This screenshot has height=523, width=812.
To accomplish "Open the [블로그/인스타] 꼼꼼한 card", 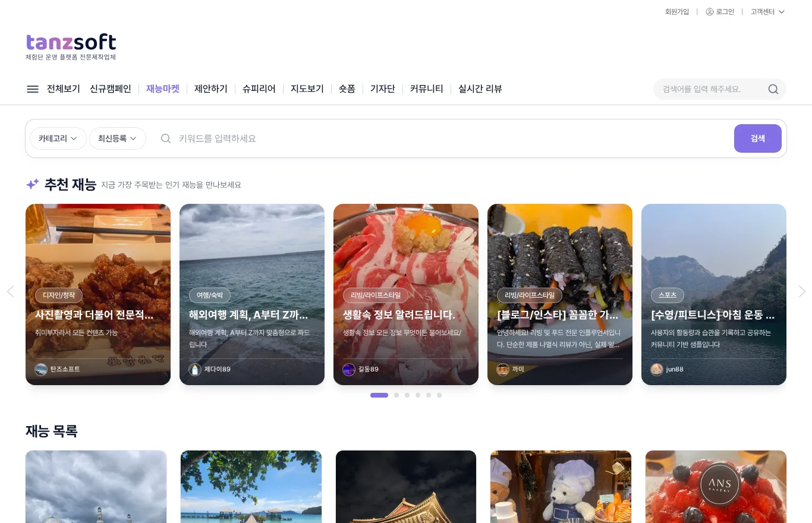I will click(560, 294).
